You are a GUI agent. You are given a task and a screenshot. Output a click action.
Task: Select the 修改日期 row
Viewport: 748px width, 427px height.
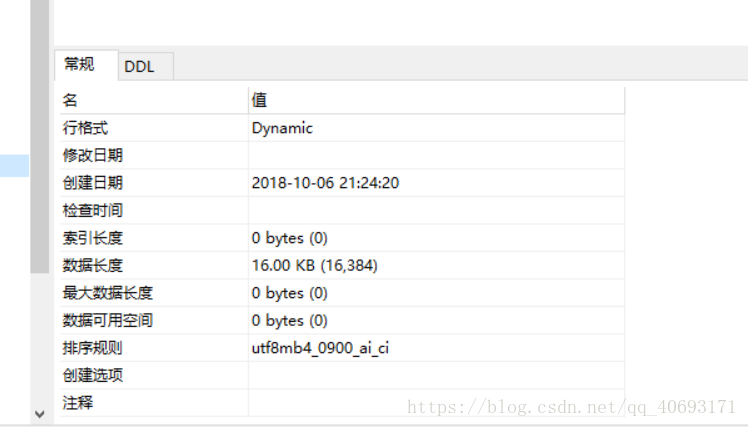(342, 156)
